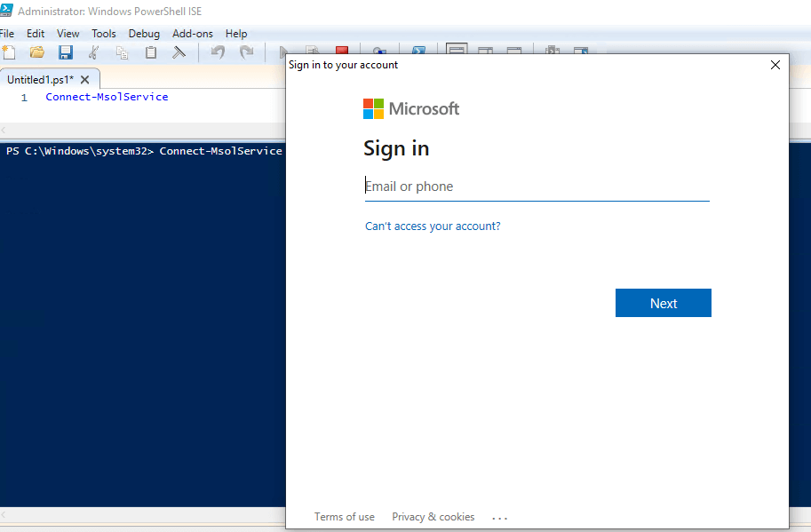
Task: Click script pane horizontal scrollbar left arrow
Action: [x=3, y=131]
